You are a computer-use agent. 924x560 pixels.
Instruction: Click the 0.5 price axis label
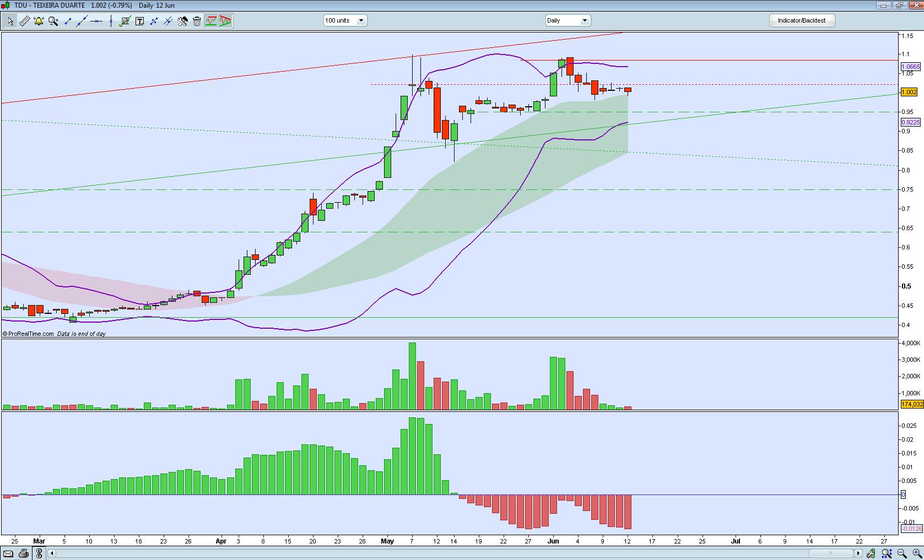[906, 286]
